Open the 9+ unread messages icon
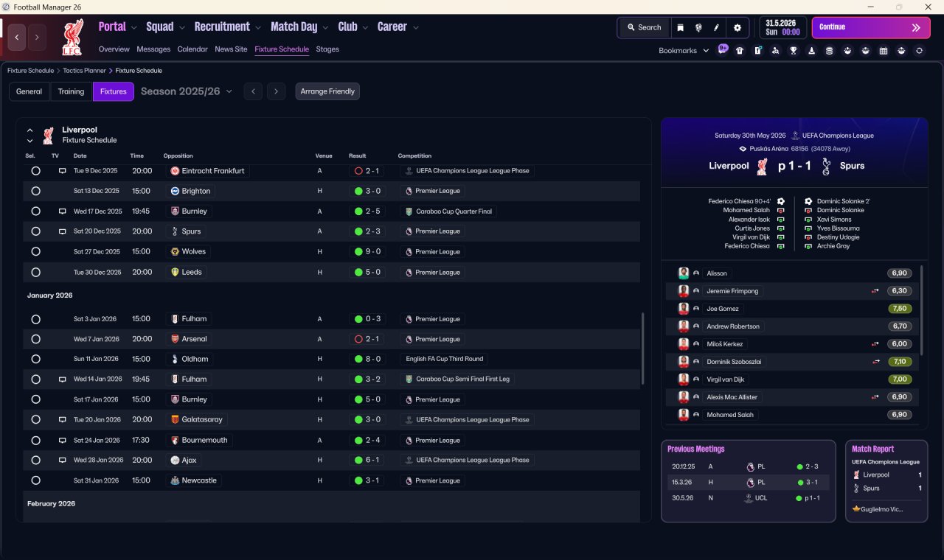The image size is (944, 560). 723,49
